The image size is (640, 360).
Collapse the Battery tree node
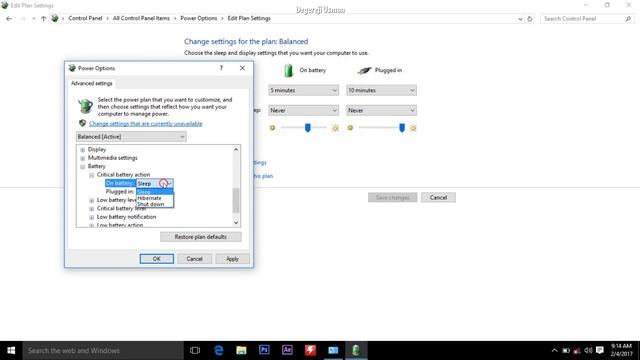click(83, 167)
